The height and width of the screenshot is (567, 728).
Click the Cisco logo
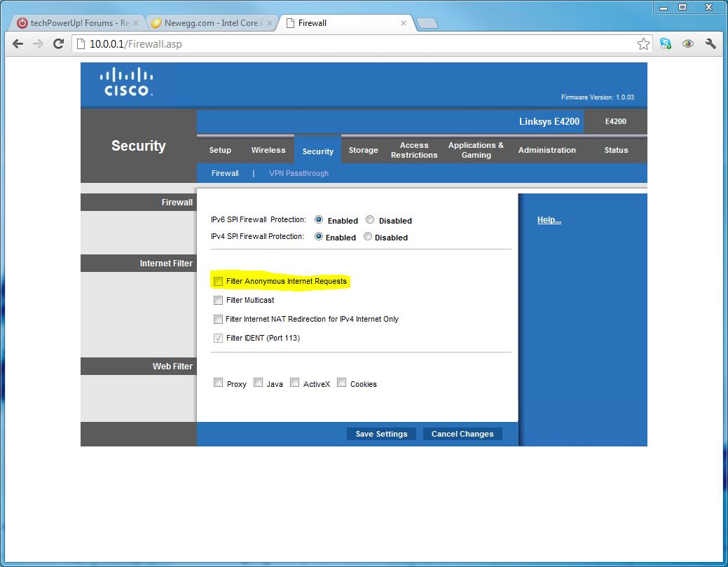(x=126, y=82)
